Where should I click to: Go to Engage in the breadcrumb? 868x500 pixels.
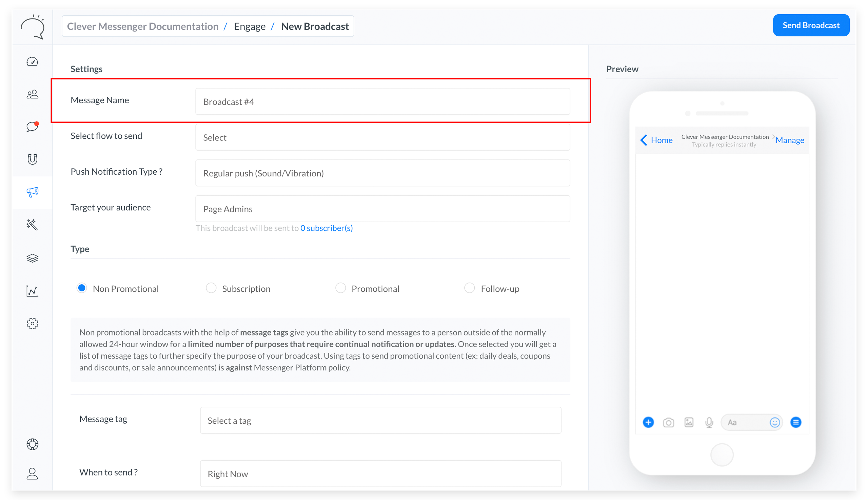pos(250,26)
